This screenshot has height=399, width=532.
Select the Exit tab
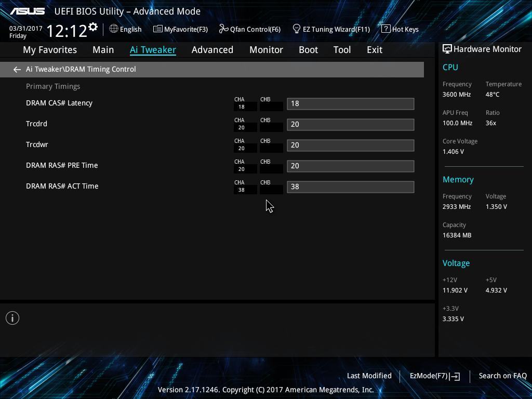coord(375,50)
